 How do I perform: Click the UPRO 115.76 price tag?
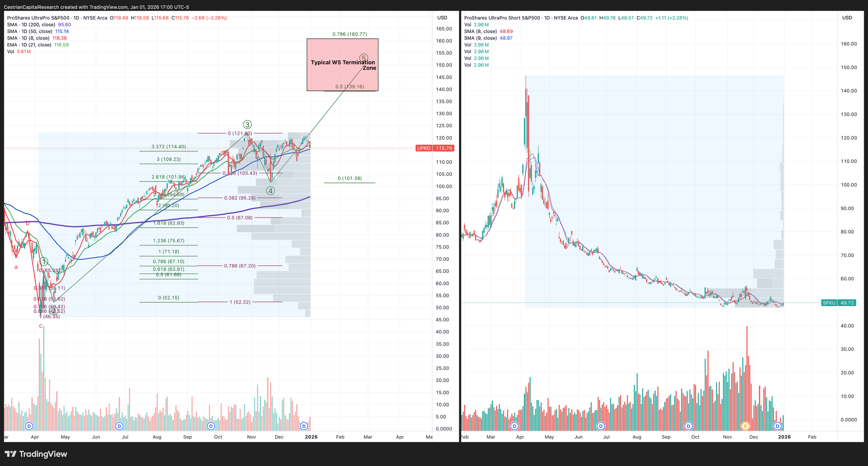pyautogui.click(x=435, y=148)
